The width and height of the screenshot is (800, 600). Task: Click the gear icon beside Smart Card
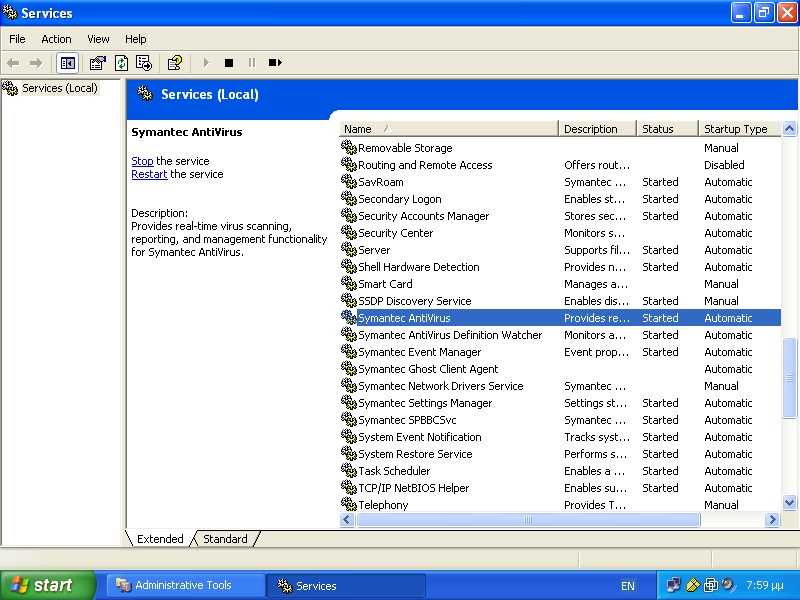[348, 284]
